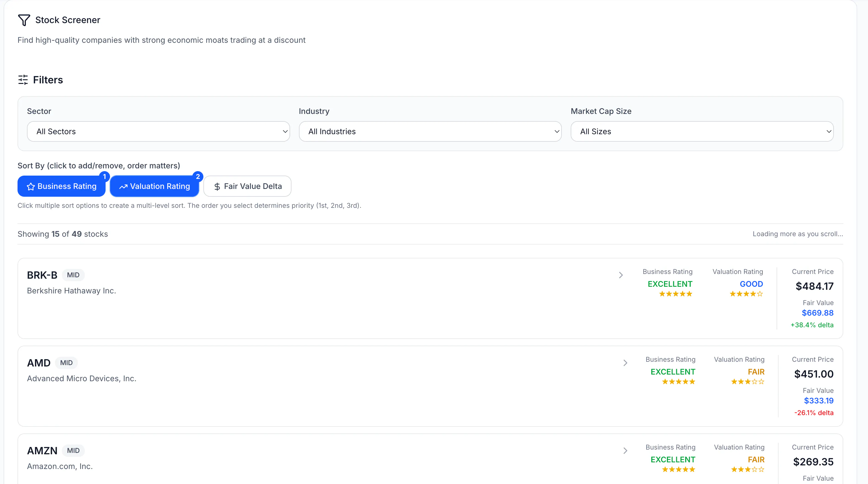Click BRK-B GOOD valuation label

(x=751, y=284)
